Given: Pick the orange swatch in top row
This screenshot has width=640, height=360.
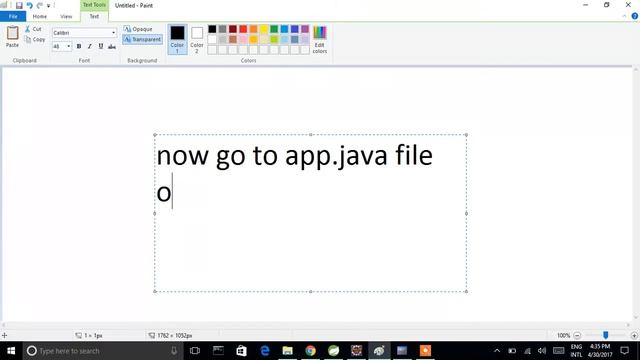Looking at the screenshot, I should (253, 29).
